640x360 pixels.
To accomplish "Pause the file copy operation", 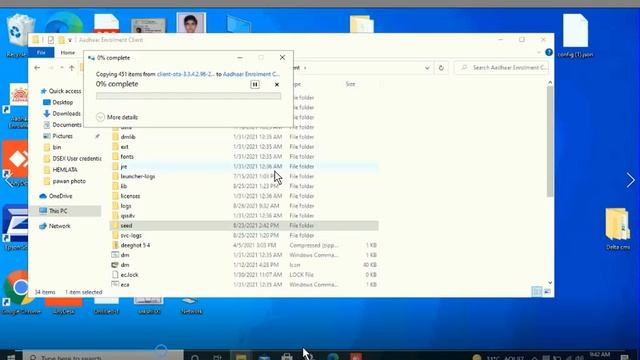I will pos(255,84).
